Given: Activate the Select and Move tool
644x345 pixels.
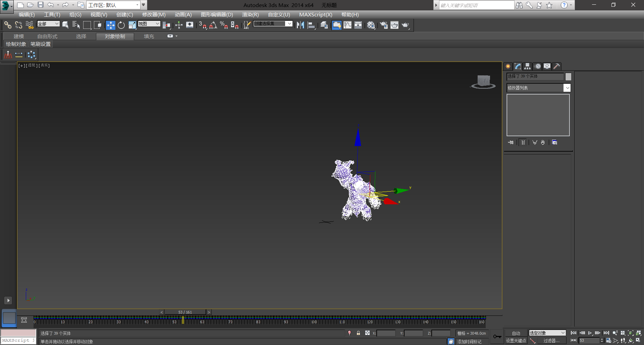Looking at the screenshot, I should 110,25.
